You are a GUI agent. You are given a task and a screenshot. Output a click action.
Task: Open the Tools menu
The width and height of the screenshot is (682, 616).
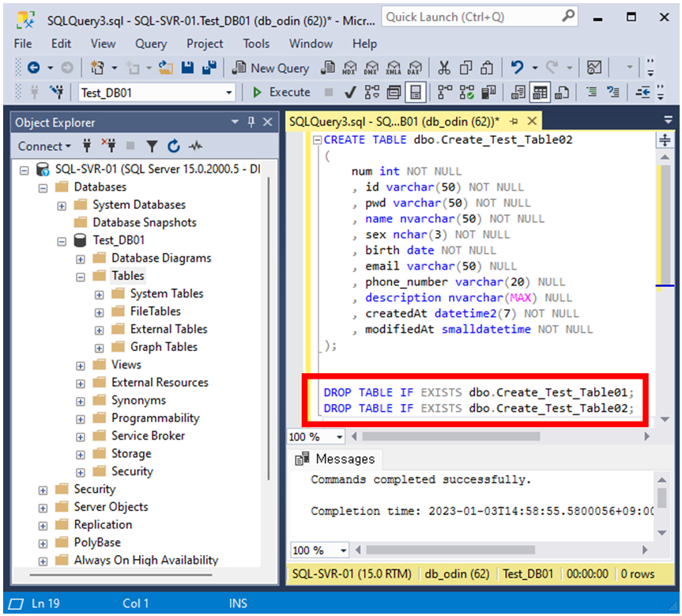(256, 43)
